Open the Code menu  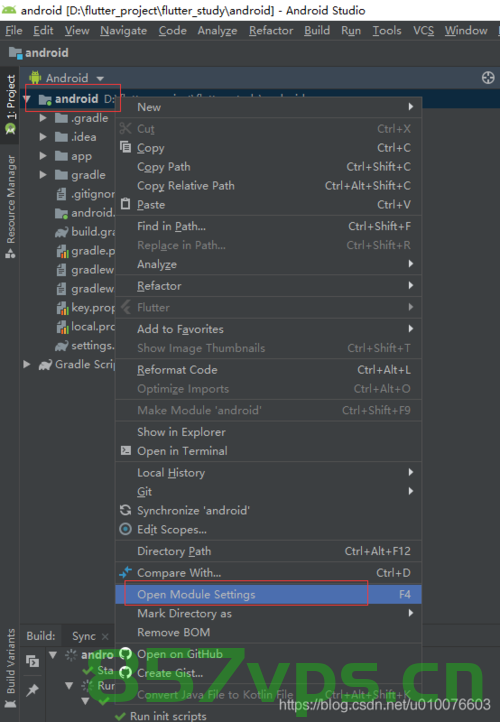(173, 31)
